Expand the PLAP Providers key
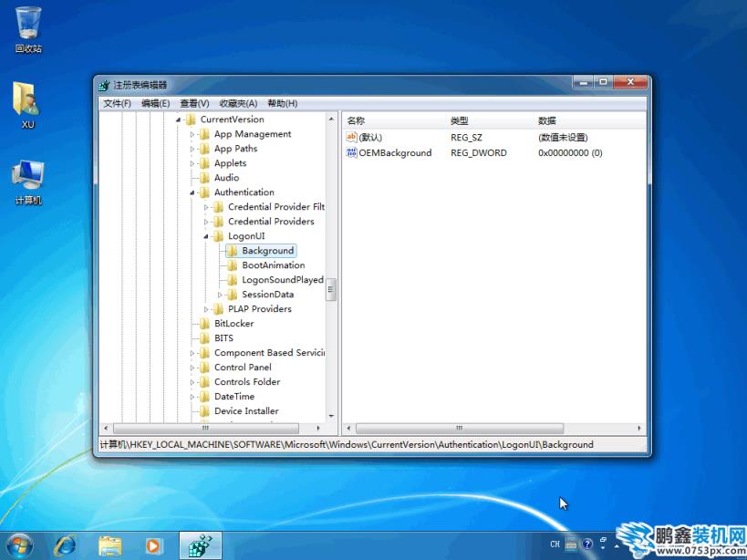This screenshot has height=560, width=747. (x=206, y=309)
